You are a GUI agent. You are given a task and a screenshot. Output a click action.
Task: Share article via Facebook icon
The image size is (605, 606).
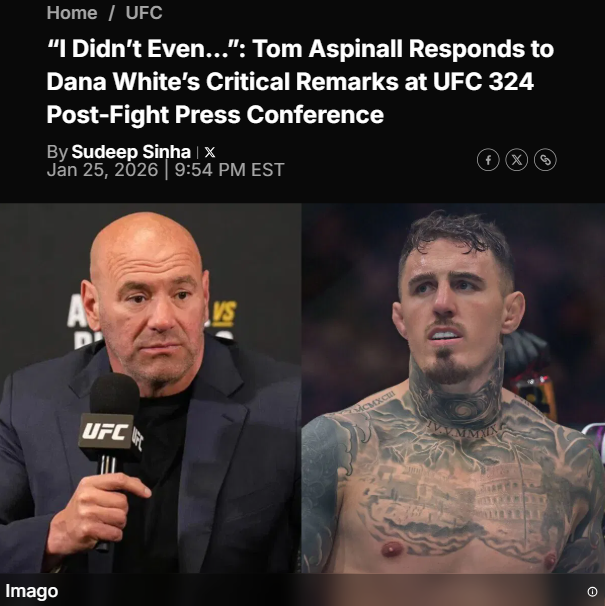tap(488, 160)
